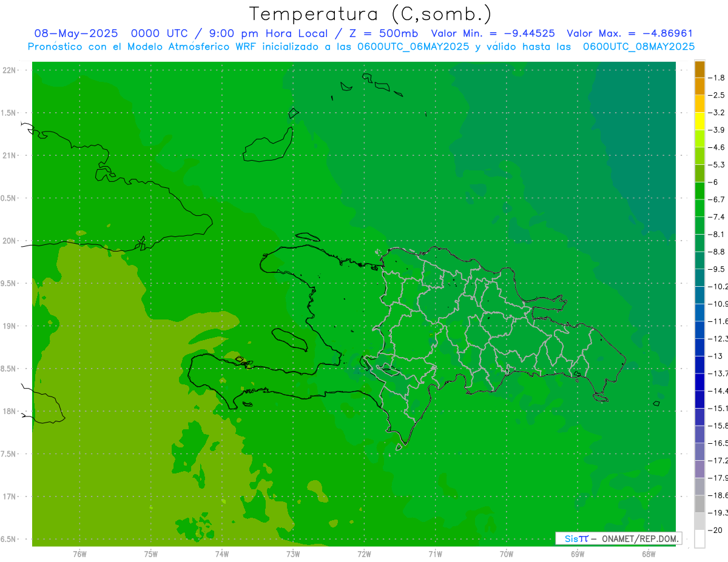Viewport: 728px width, 562px height.
Task: Click the '69W' longitude label
Action: (578, 554)
